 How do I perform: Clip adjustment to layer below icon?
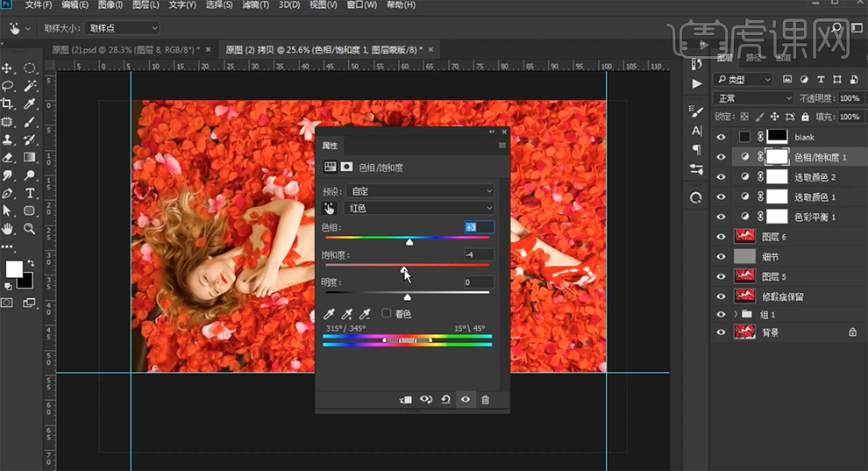pos(405,400)
